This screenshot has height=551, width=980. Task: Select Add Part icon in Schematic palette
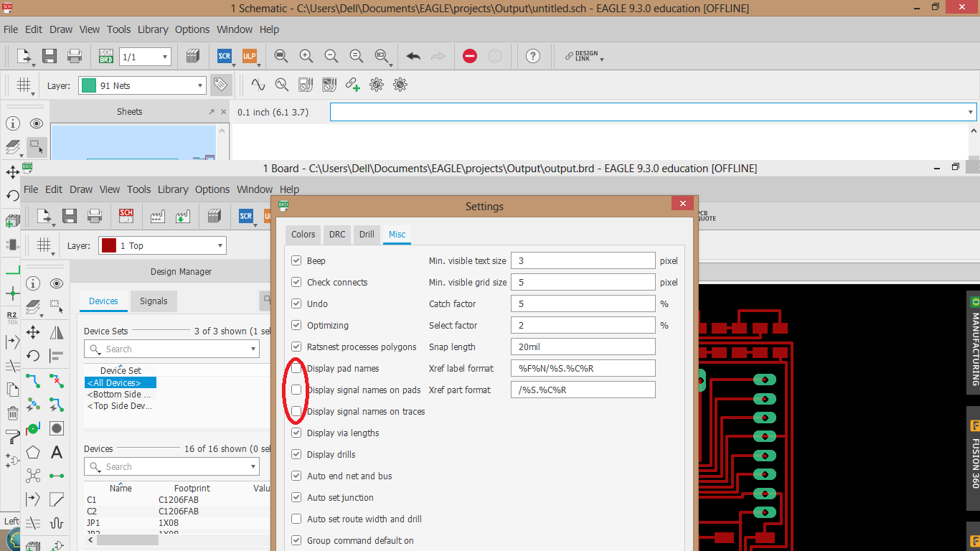[x=12, y=220]
